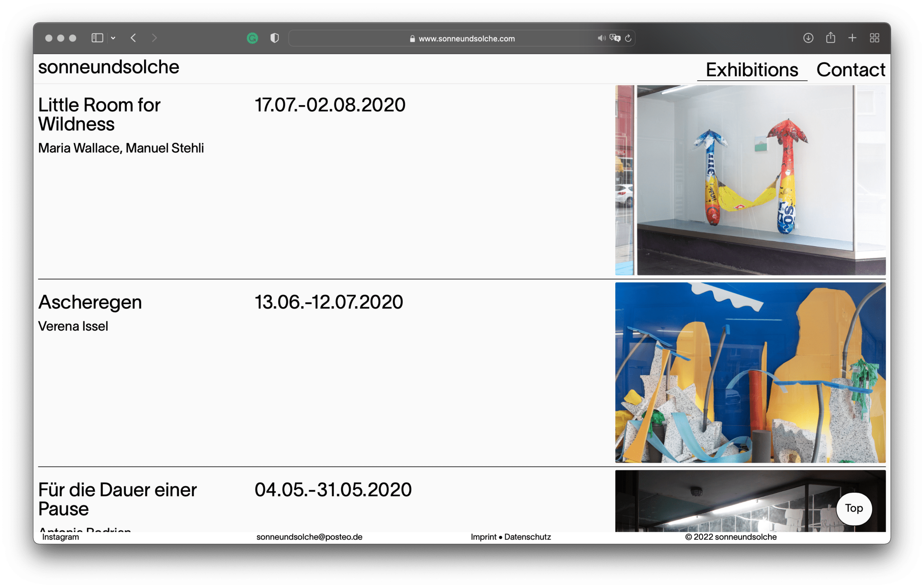The height and width of the screenshot is (588, 924).
Task: Reload the page with refresh icon
Action: point(628,38)
